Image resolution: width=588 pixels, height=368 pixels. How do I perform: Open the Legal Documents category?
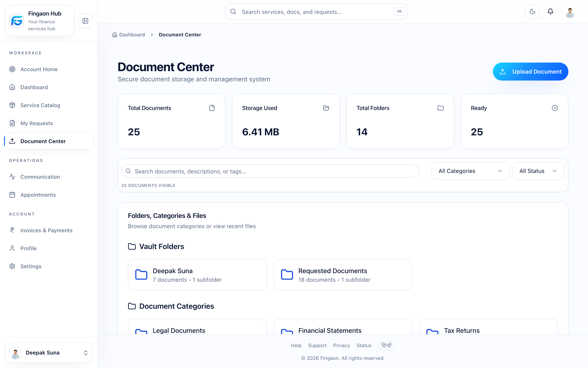click(197, 326)
